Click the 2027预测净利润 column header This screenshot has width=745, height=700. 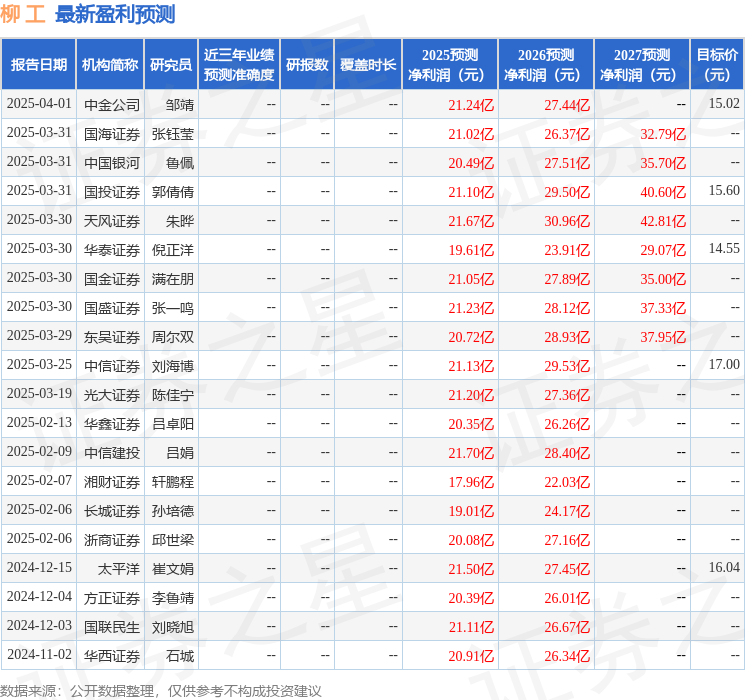[x=642, y=65]
